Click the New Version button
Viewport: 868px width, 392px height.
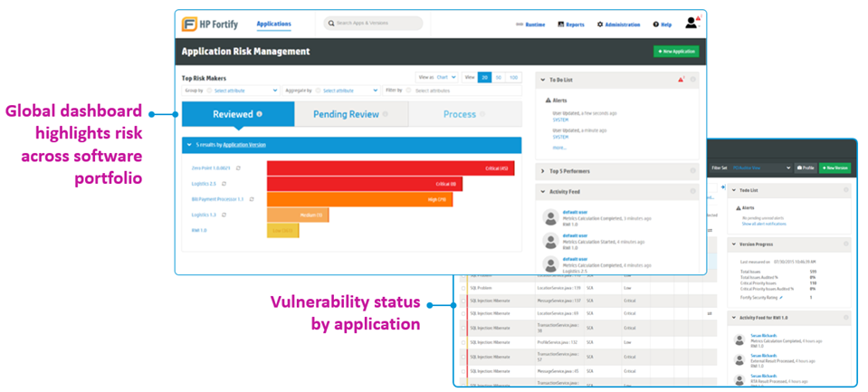coord(835,167)
